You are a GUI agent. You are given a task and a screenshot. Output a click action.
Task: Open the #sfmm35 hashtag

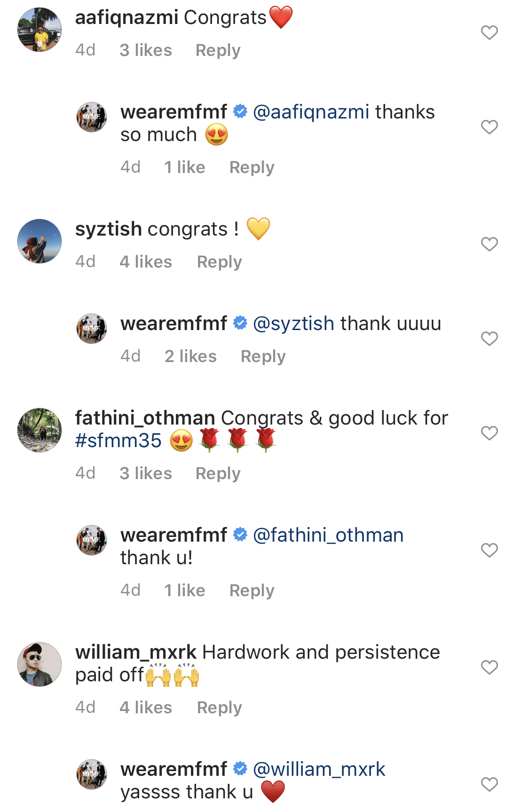[x=118, y=441]
